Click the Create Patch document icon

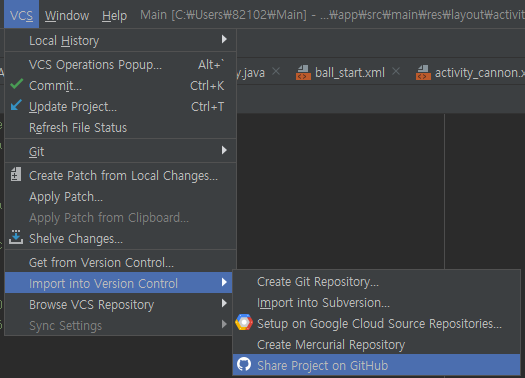(x=16, y=174)
